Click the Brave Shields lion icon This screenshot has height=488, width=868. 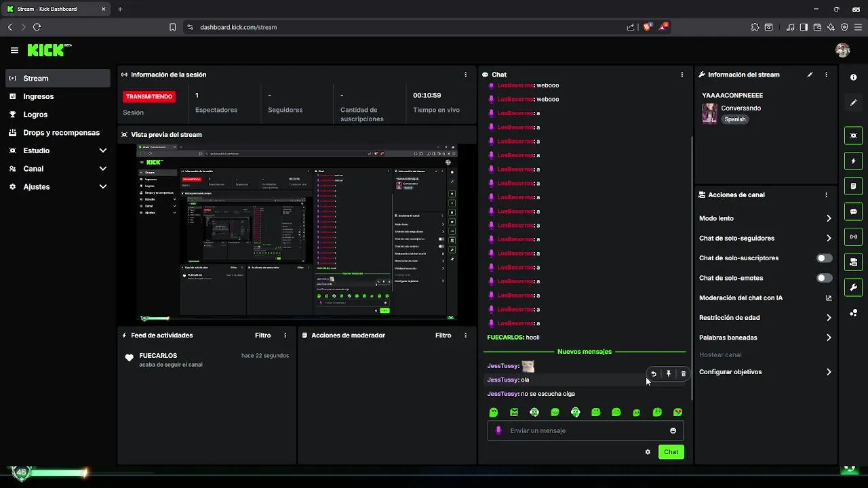(x=647, y=27)
